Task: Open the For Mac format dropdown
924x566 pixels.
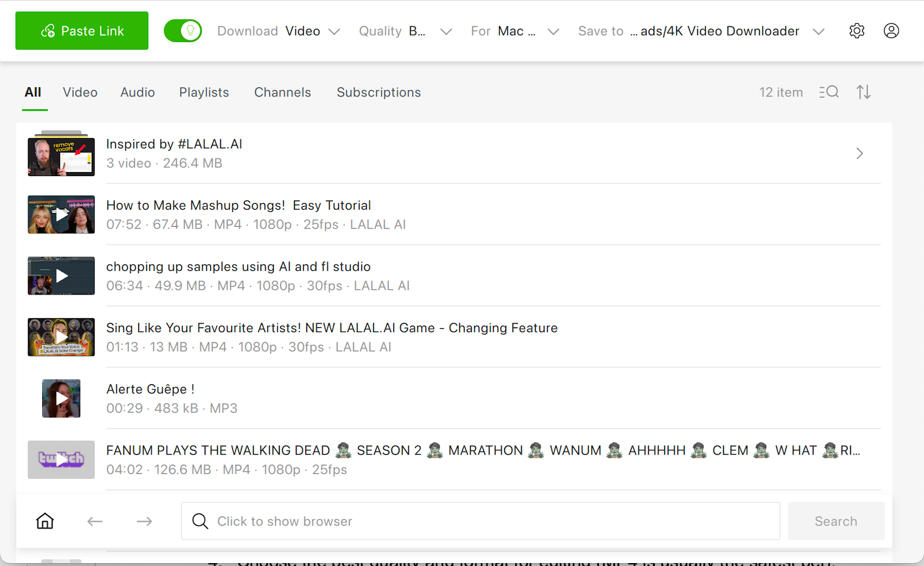Action: point(515,31)
